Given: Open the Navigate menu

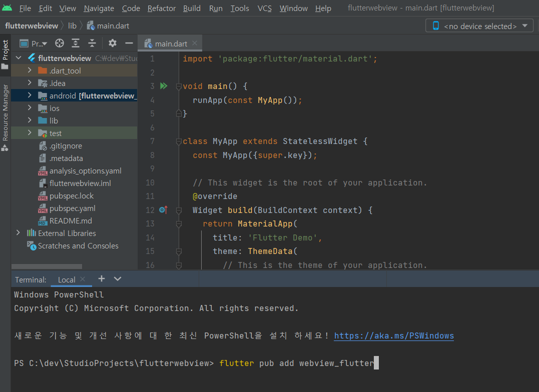Looking at the screenshot, I should tap(99, 8).
